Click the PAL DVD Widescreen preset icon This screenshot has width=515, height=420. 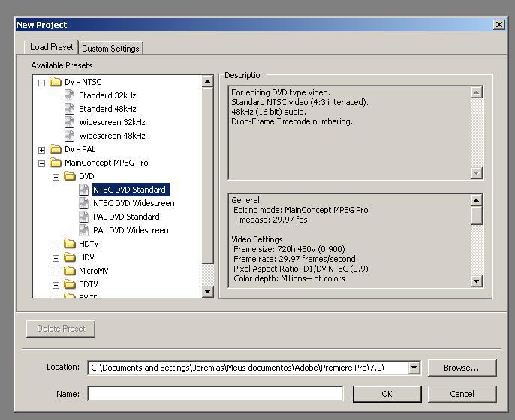(84, 230)
